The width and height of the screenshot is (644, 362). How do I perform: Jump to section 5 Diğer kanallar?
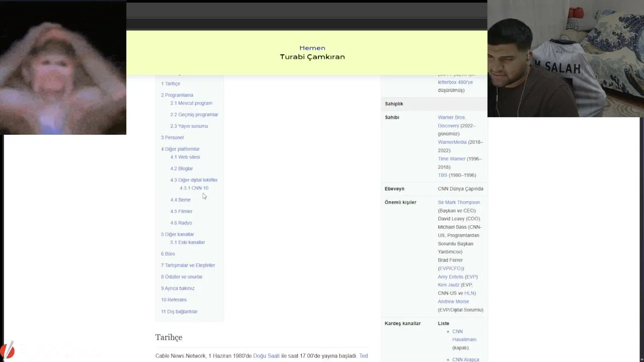click(x=178, y=234)
